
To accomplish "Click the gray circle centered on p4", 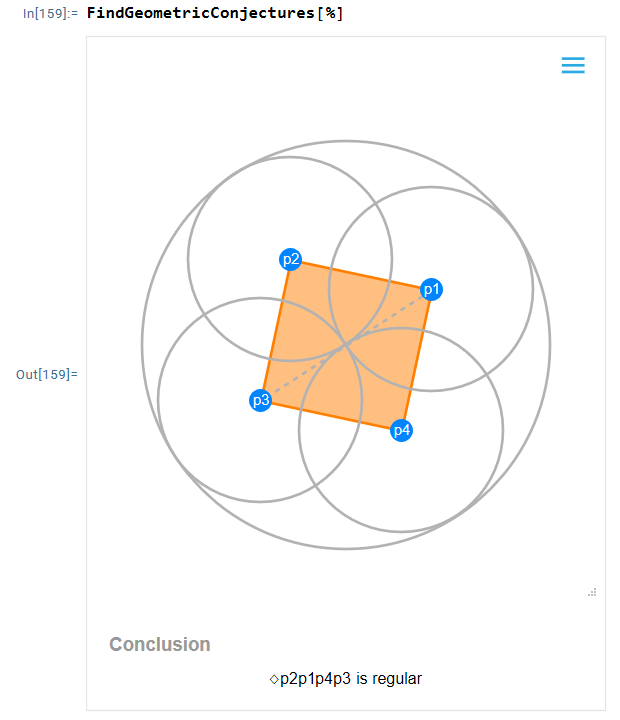I will click(x=503, y=430).
